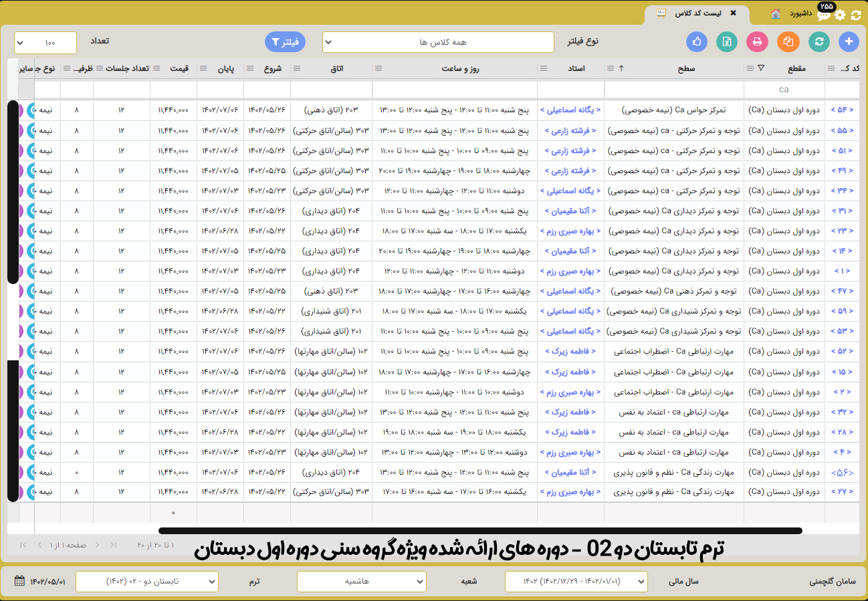Click the green refresh list button
Screen dimensions: 868x601
coord(819,41)
